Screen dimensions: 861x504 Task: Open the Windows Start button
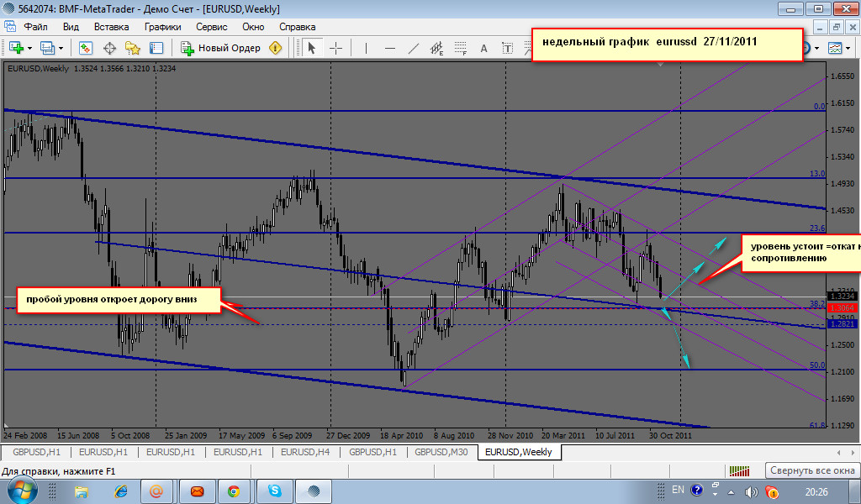(22, 491)
